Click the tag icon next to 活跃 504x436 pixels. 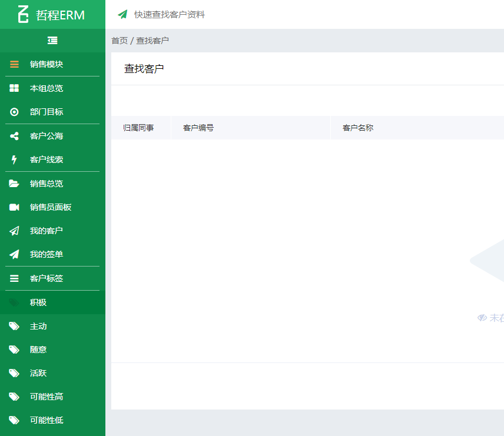14,373
